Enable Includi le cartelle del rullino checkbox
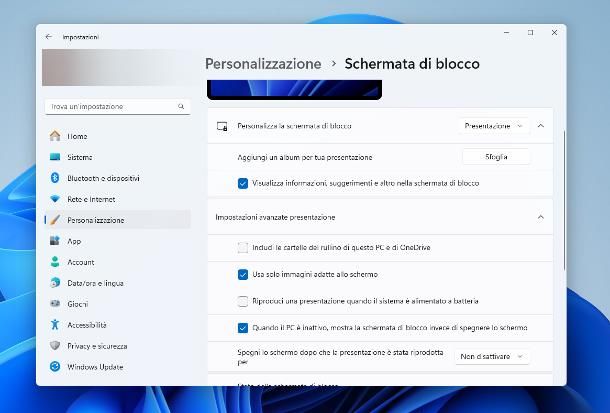The height and width of the screenshot is (413, 610). (x=243, y=247)
